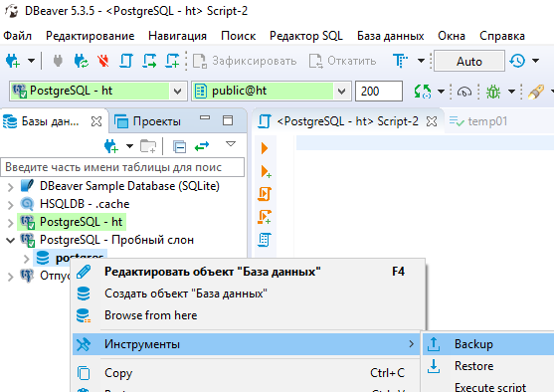Screen dimensions: 554x392
Task: Close the Script-2 editor tab
Action: pos(432,121)
